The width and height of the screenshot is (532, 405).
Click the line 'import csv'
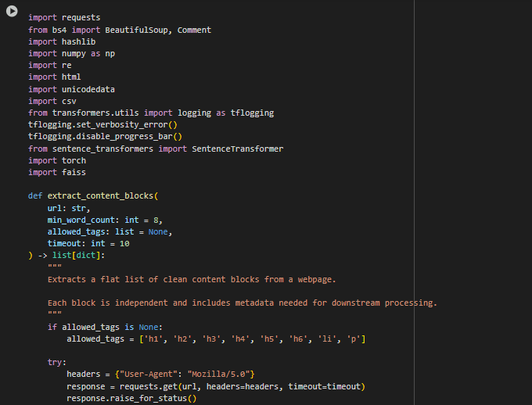point(52,102)
